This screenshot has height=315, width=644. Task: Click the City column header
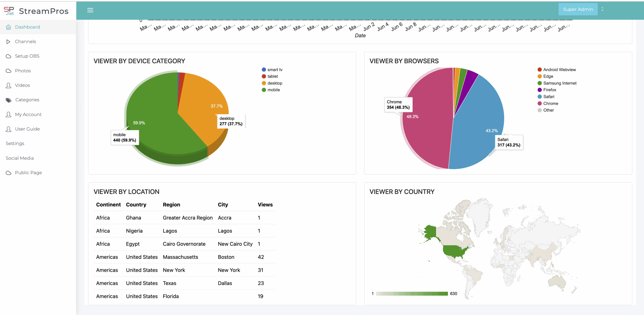point(223,205)
